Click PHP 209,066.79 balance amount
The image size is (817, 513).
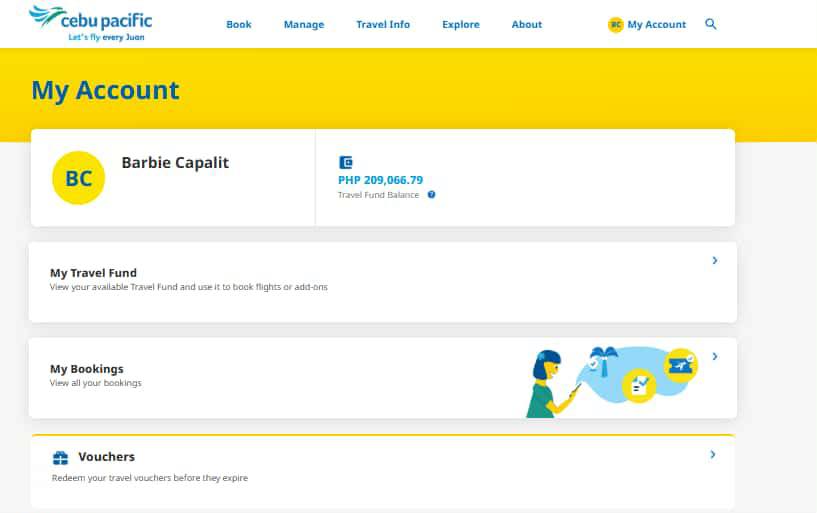[x=380, y=180]
